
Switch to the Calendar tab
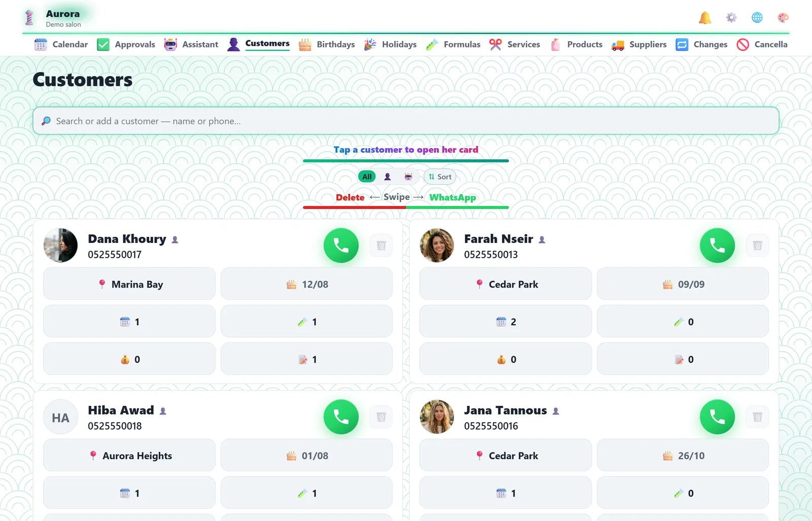[x=61, y=45]
